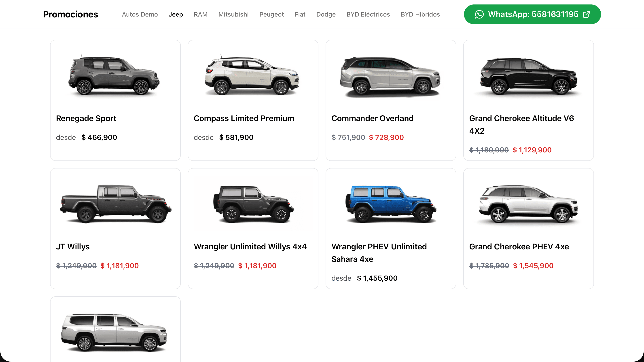The image size is (644, 362).
Task: View BYD Eléctricos vehicles
Action: [368, 14]
